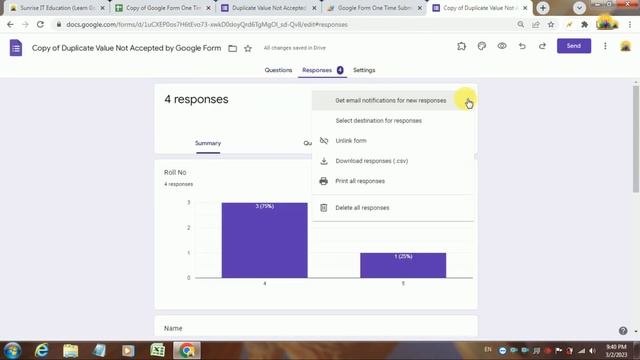Screen dimensions: 640x360
Task: Choose Select destination for responses
Action: click(393, 121)
